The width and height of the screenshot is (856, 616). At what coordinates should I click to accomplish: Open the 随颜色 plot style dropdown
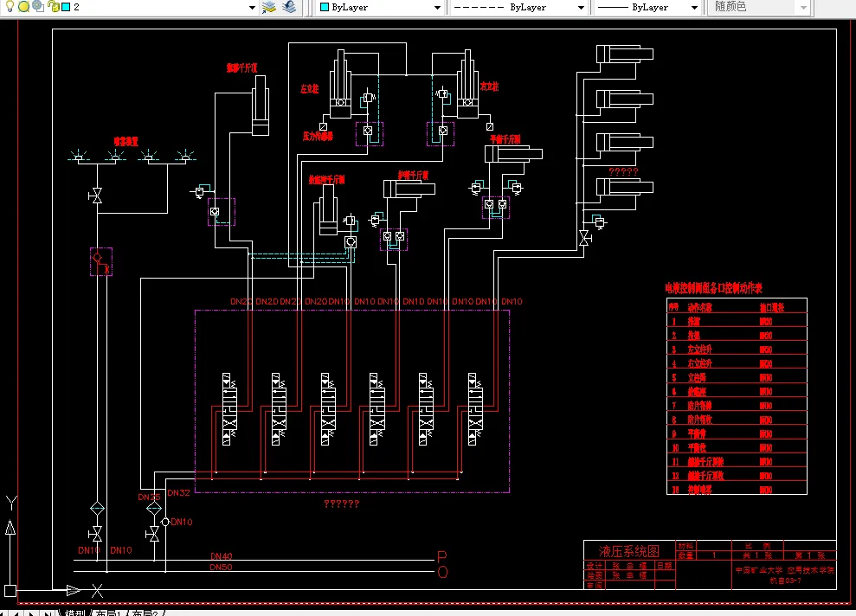[803, 8]
